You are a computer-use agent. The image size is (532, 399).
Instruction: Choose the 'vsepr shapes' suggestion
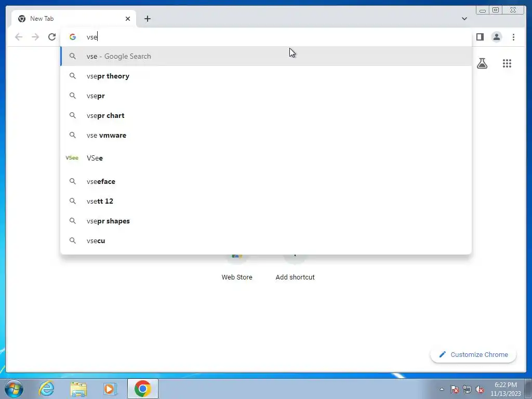coord(266,221)
